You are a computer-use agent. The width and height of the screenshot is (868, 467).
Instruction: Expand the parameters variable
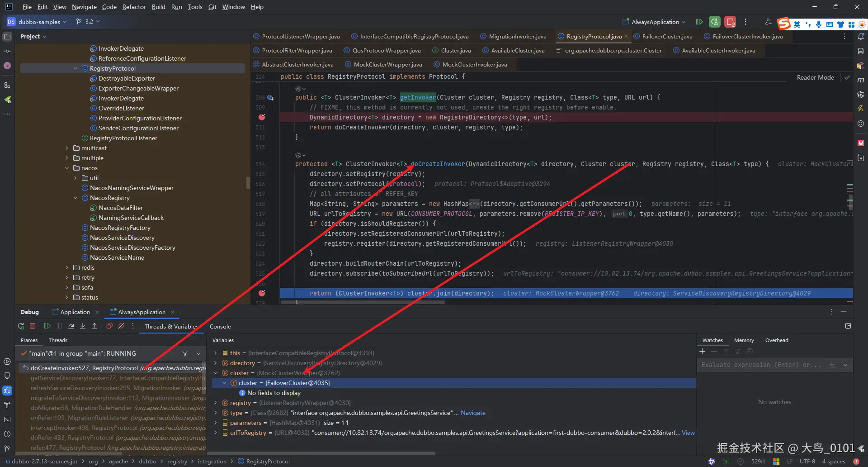coord(216,423)
